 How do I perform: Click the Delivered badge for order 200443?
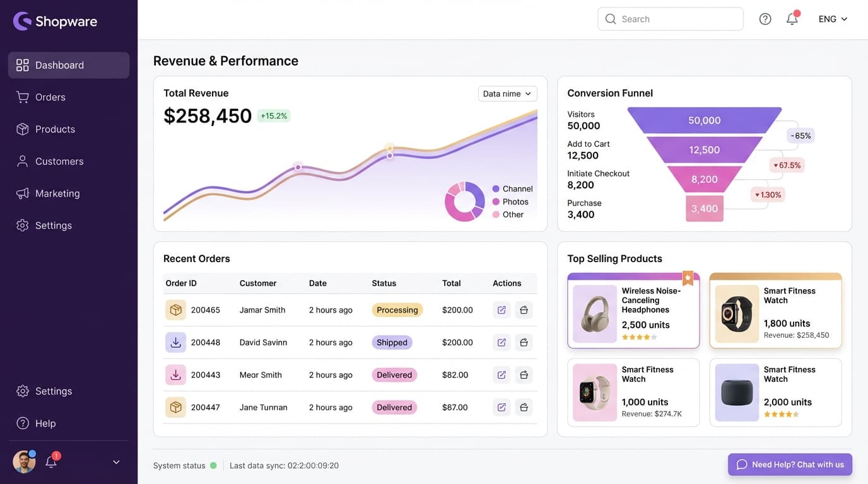pos(394,375)
